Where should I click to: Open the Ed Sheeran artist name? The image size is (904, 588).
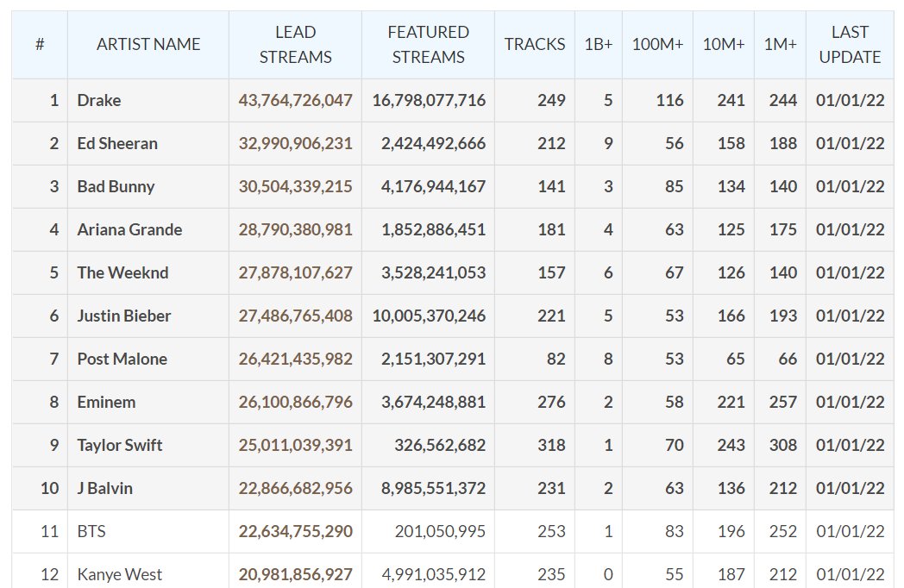(117, 143)
